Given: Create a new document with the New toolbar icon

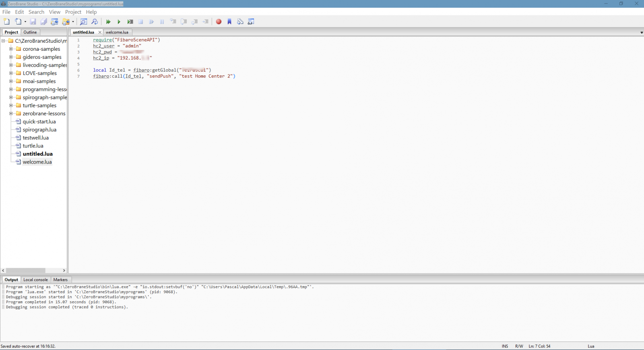Looking at the screenshot, I should (6, 22).
